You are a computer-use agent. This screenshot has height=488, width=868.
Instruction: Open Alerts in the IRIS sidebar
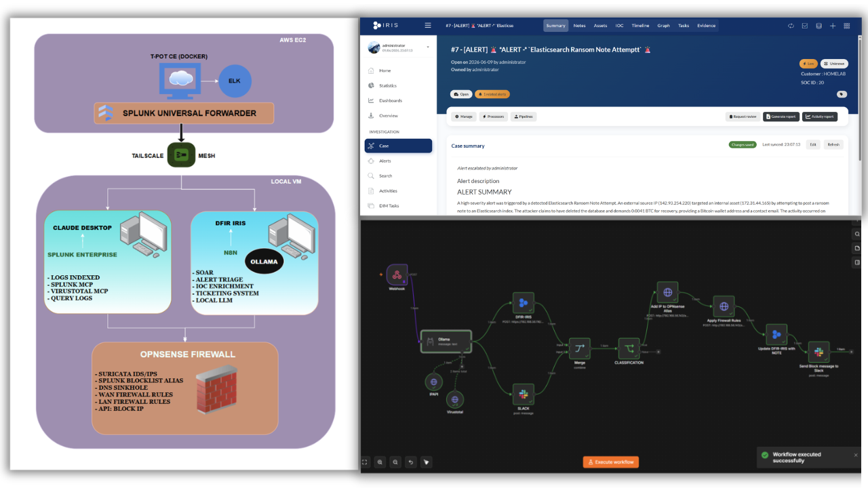coord(398,161)
